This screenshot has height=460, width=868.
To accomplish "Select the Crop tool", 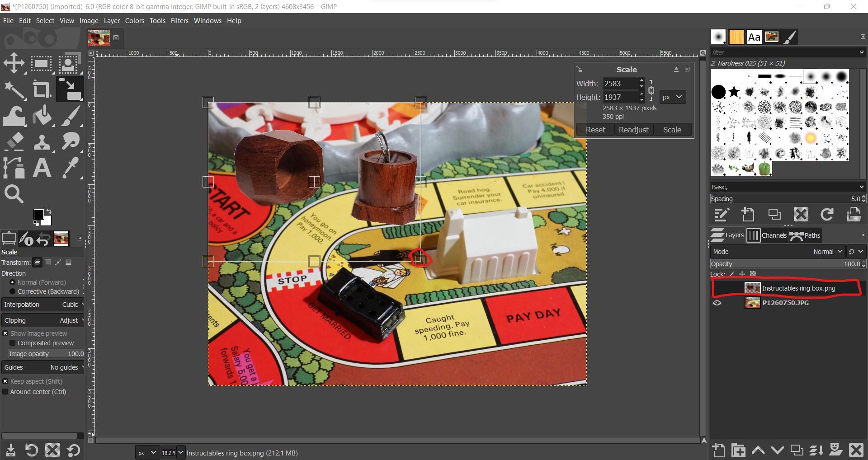I will pos(41,89).
